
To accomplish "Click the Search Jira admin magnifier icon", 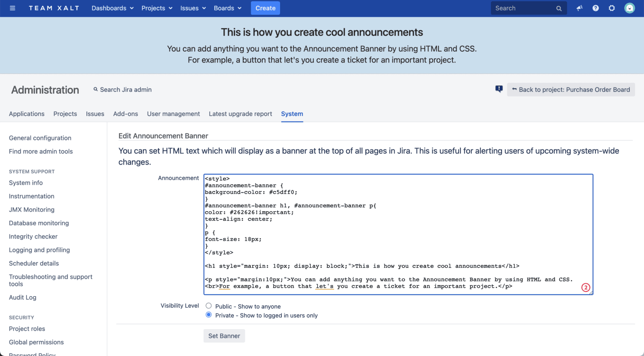I will (96, 89).
